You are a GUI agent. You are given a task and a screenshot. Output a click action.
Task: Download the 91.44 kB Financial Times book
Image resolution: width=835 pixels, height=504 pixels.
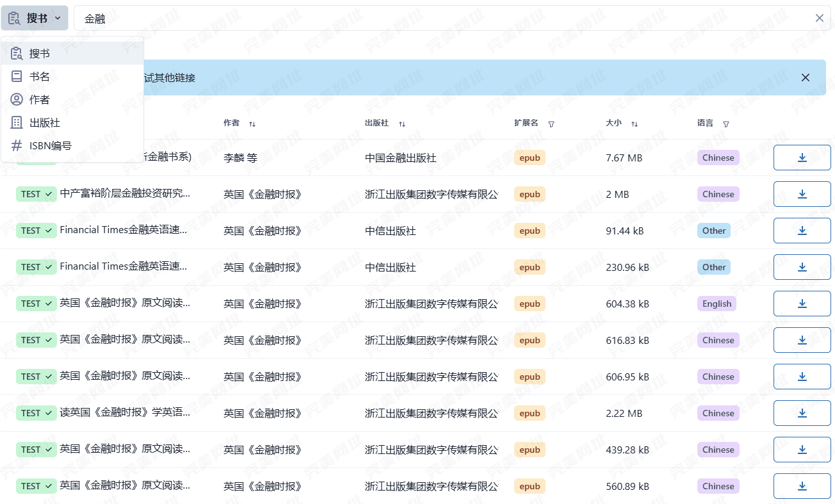[x=802, y=231]
